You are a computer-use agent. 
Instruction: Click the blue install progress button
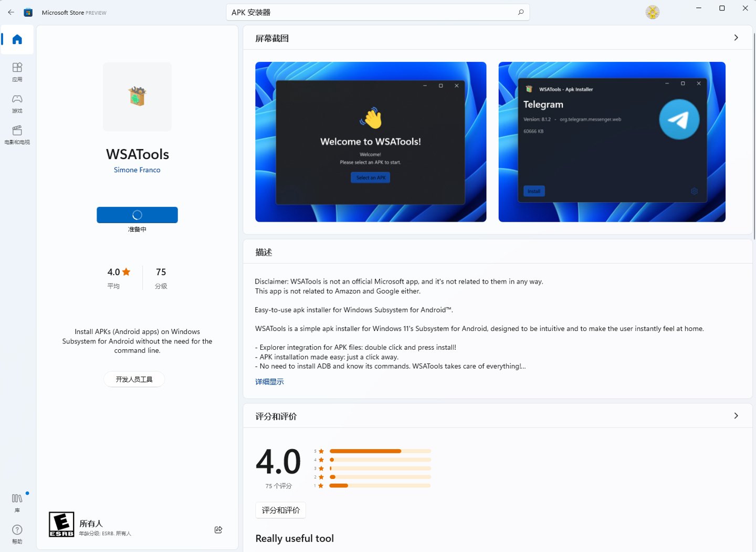tap(137, 215)
